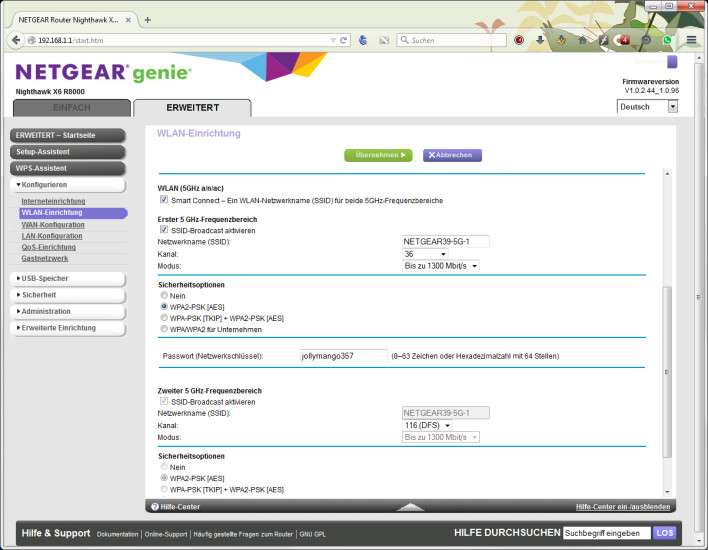The image size is (708, 550).
Task: Go back with the browser back arrow
Action: [x=16, y=40]
